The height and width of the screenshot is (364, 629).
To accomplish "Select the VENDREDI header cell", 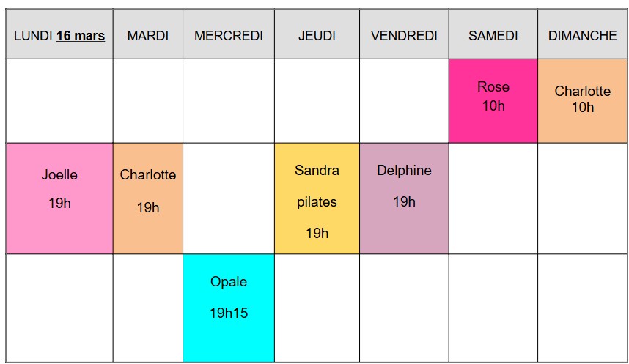I will [x=404, y=34].
